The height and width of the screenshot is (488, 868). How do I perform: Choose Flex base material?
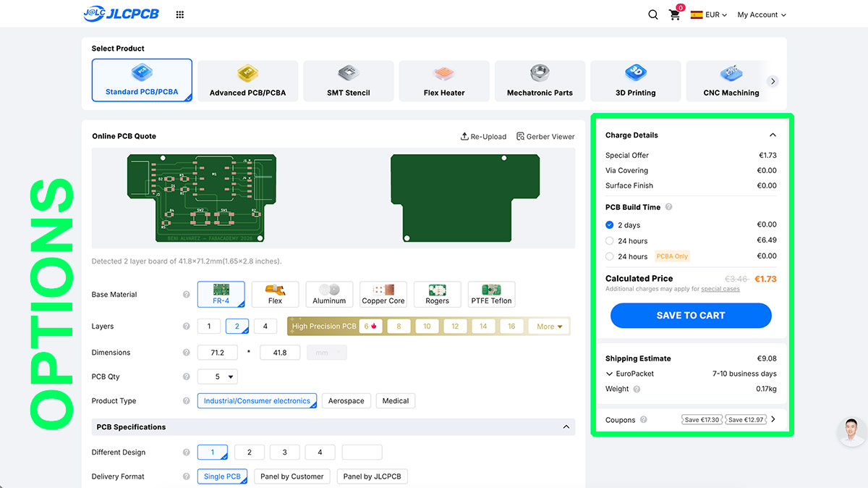pos(275,294)
